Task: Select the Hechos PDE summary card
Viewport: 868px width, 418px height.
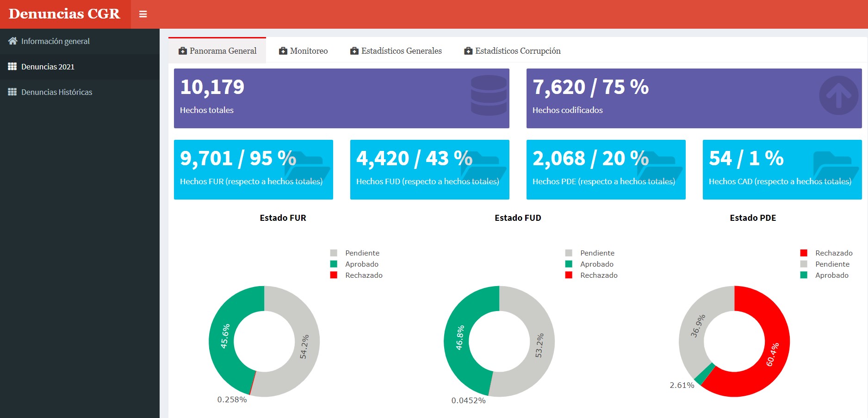Action: coord(605,169)
